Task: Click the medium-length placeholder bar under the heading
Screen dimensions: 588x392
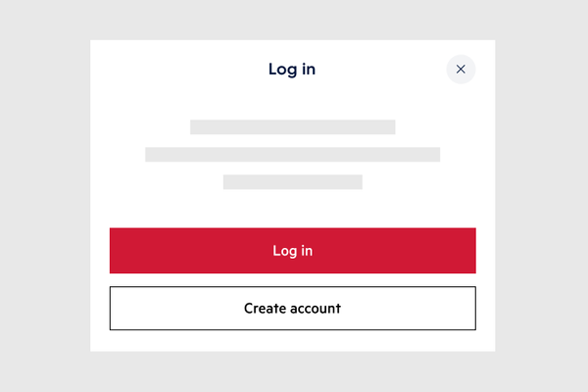Action: (292, 126)
